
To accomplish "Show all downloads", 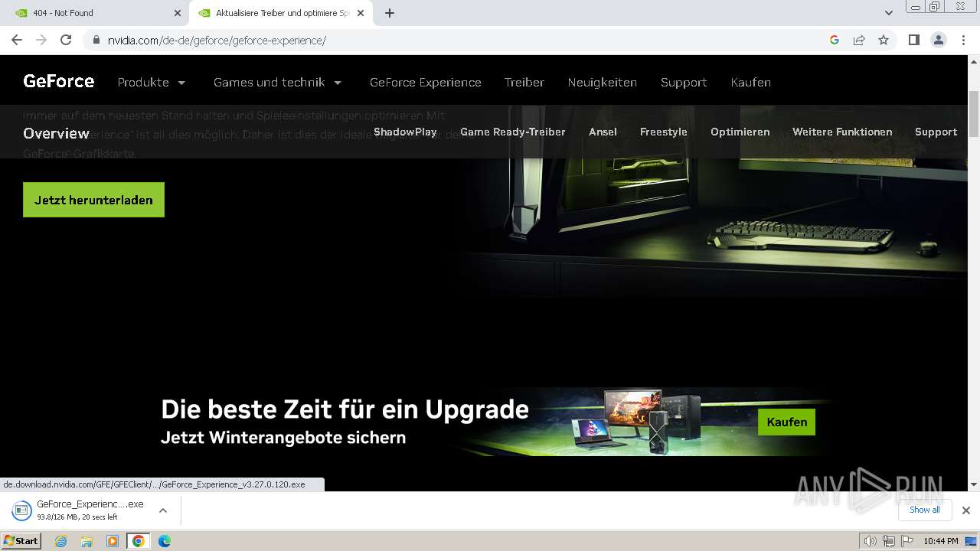I will tap(924, 510).
